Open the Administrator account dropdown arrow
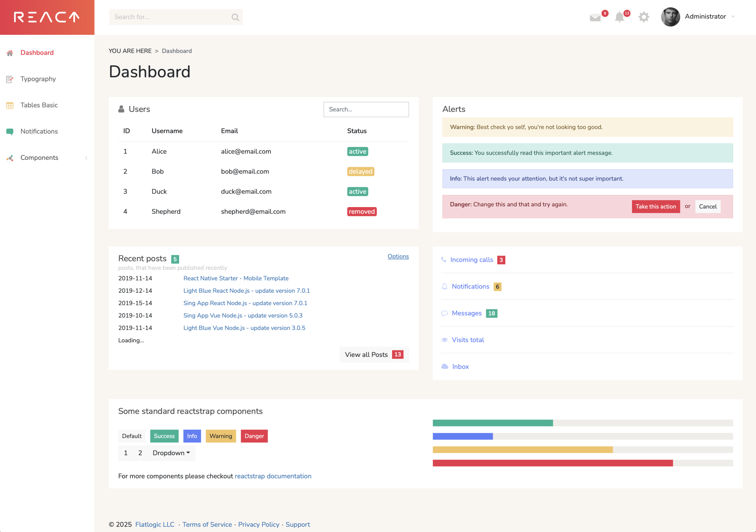The image size is (756, 532). (x=733, y=16)
